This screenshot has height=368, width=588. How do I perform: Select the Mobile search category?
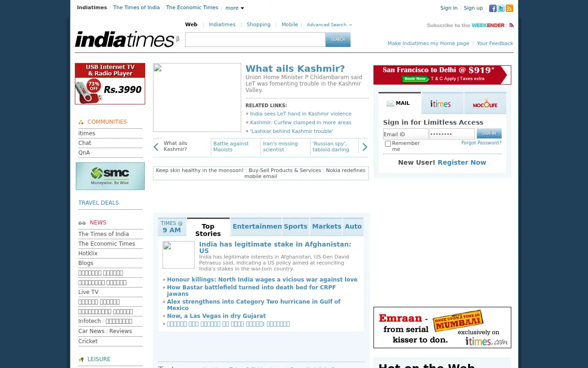(289, 25)
